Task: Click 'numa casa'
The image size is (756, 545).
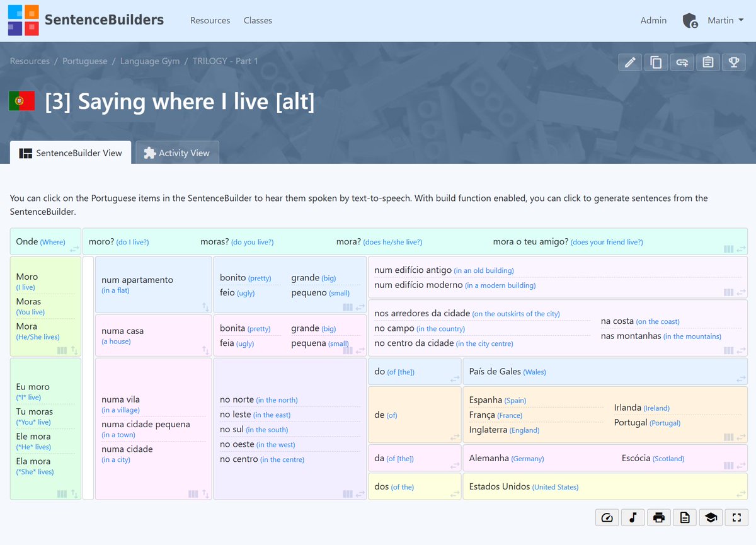Action: pyautogui.click(x=123, y=331)
